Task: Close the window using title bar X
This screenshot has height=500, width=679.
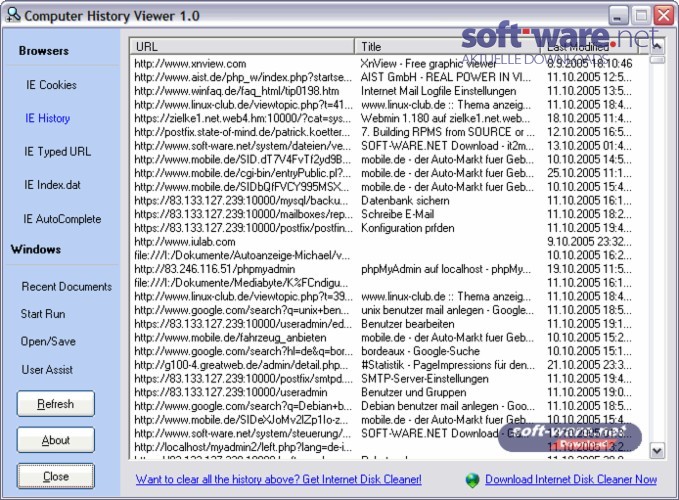Action: coord(664,16)
